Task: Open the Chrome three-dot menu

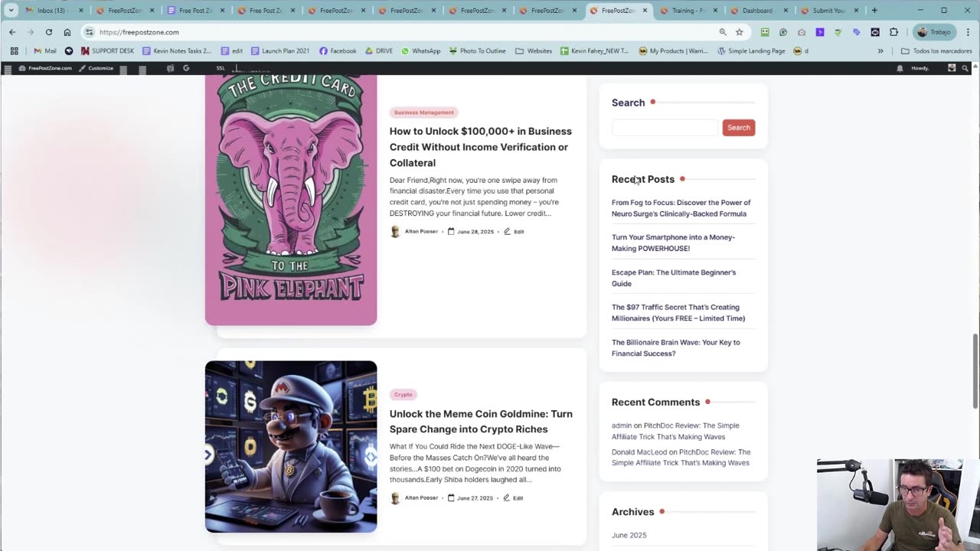Action: [x=967, y=32]
